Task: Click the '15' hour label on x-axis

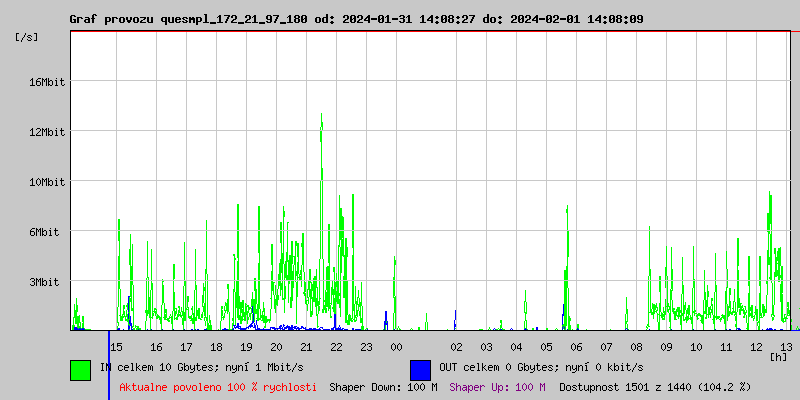Action: (116, 346)
